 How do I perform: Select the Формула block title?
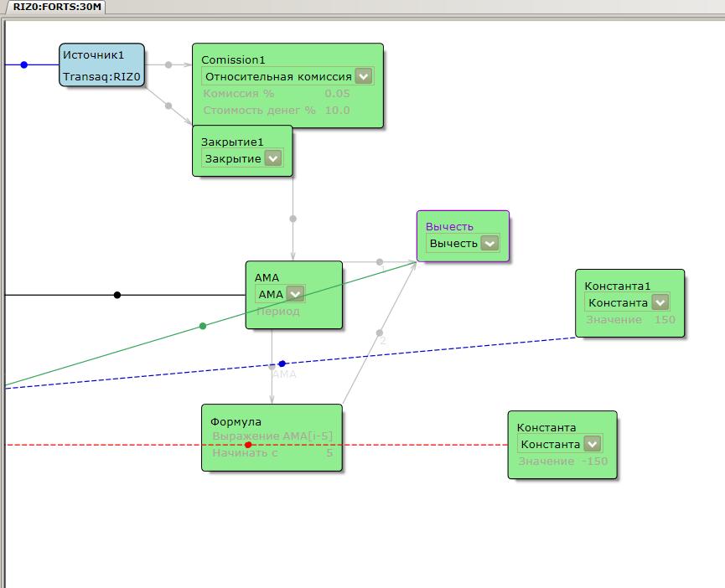[236, 421]
